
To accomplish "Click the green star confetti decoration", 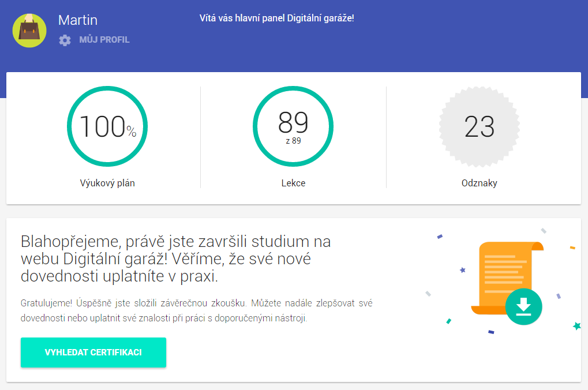I will click(x=577, y=326).
